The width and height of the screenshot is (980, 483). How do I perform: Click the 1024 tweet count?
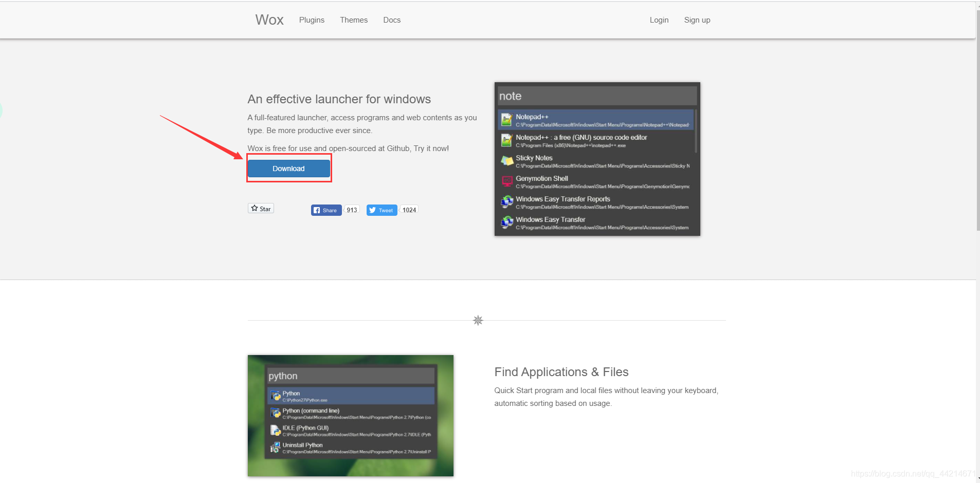click(409, 210)
